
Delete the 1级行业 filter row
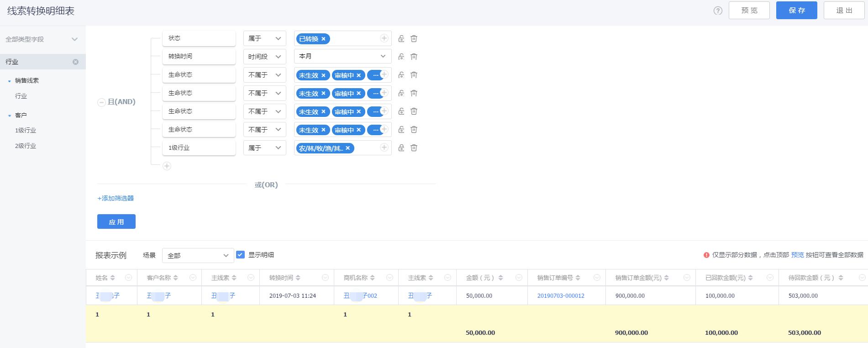[414, 148]
